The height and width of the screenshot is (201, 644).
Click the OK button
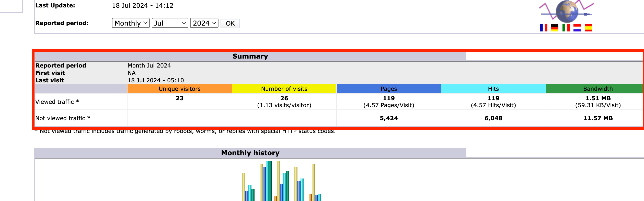pos(230,24)
